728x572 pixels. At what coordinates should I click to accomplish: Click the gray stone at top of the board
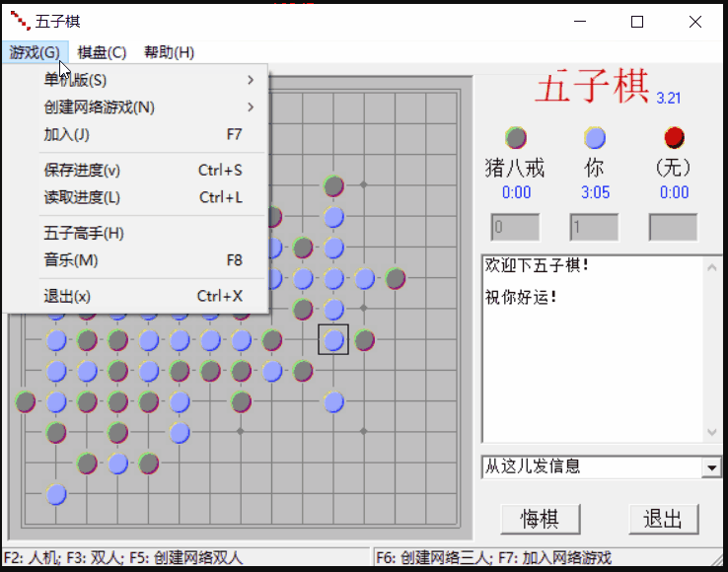tap(333, 185)
